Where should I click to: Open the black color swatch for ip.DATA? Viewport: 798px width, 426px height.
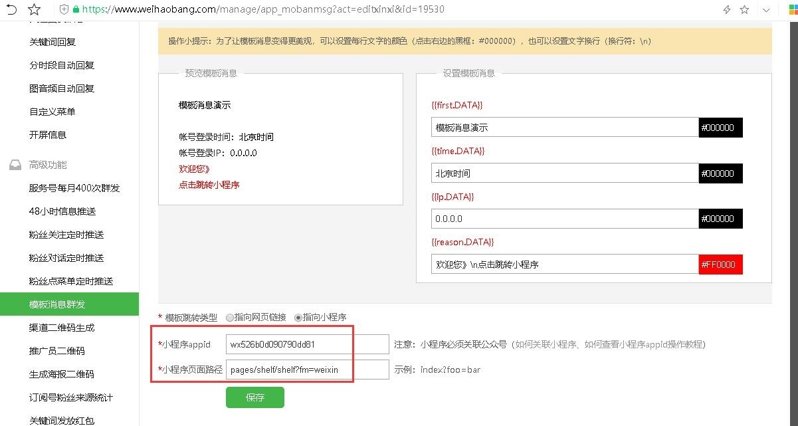(x=721, y=219)
